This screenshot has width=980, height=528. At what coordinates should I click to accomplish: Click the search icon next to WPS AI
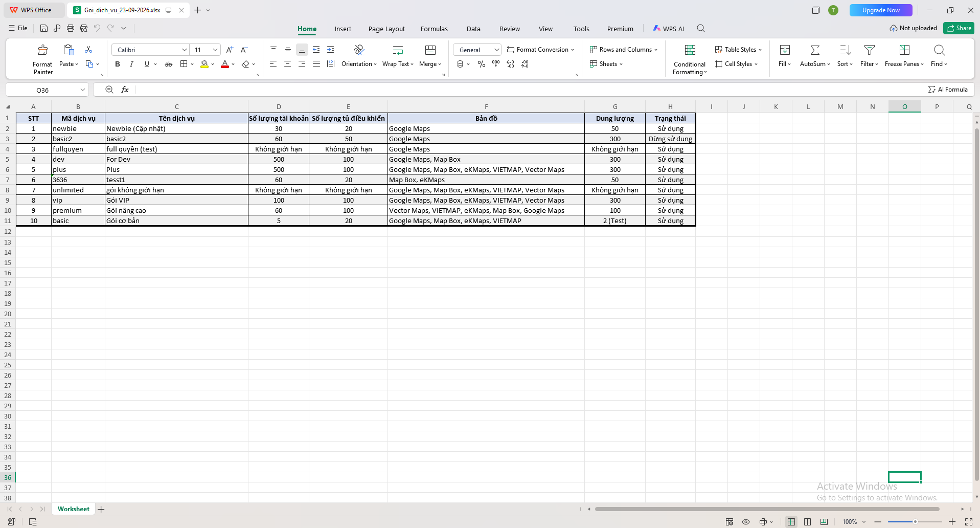[x=701, y=29]
